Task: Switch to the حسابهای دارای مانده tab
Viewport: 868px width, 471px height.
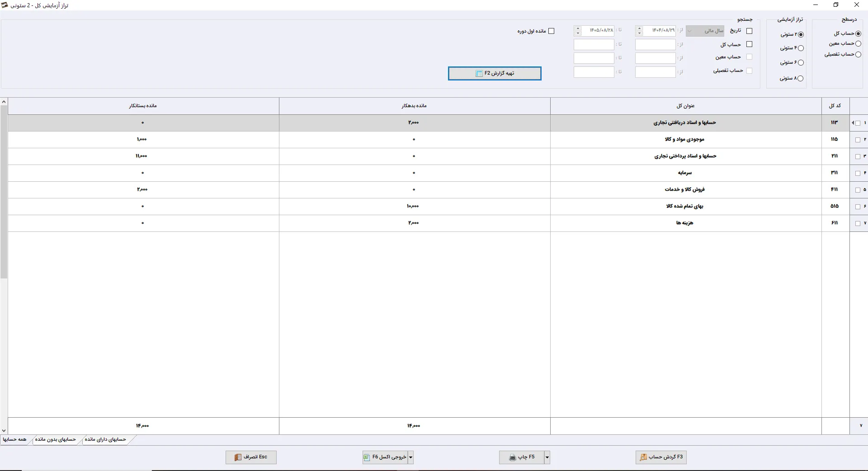Action: click(105, 439)
